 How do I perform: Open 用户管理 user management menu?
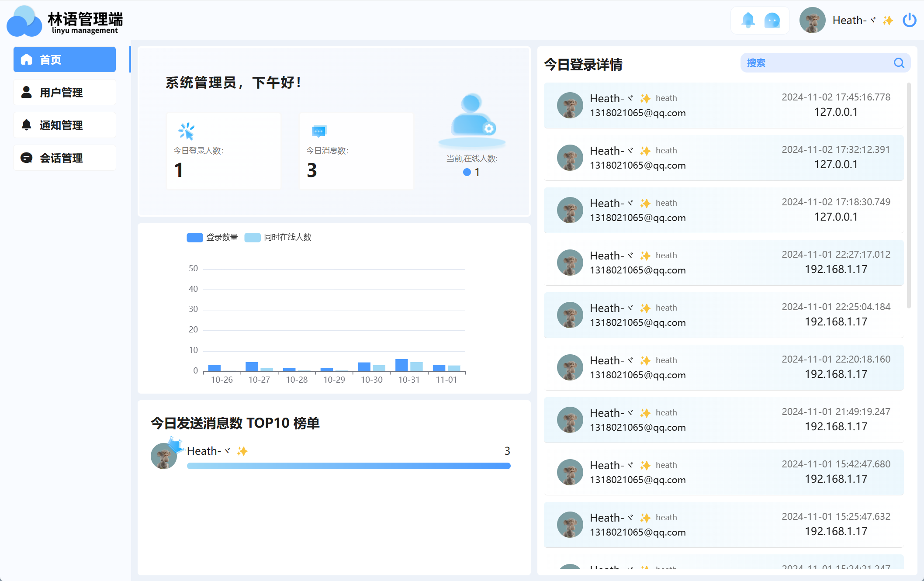coord(65,92)
